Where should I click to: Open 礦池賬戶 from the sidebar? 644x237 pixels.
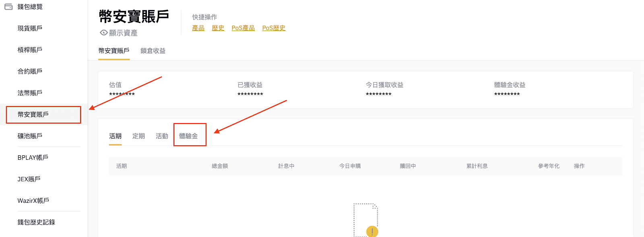[30, 136]
